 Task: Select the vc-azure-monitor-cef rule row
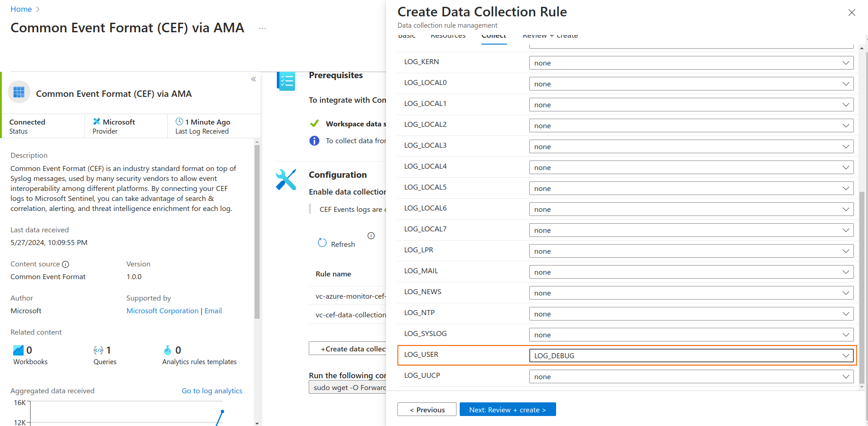(x=347, y=296)
